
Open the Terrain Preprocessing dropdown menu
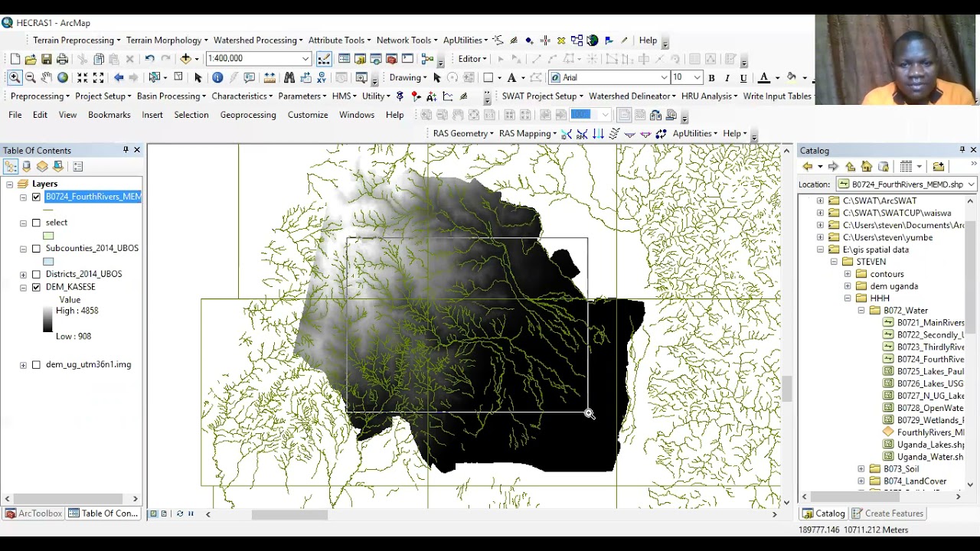click(77, 41)
